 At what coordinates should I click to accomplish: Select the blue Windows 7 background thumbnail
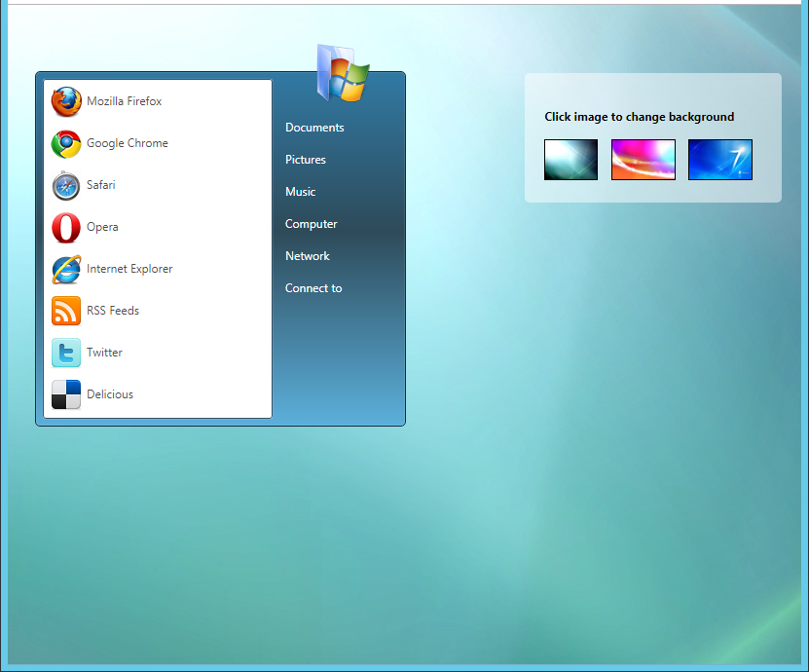tap(720, 160)
